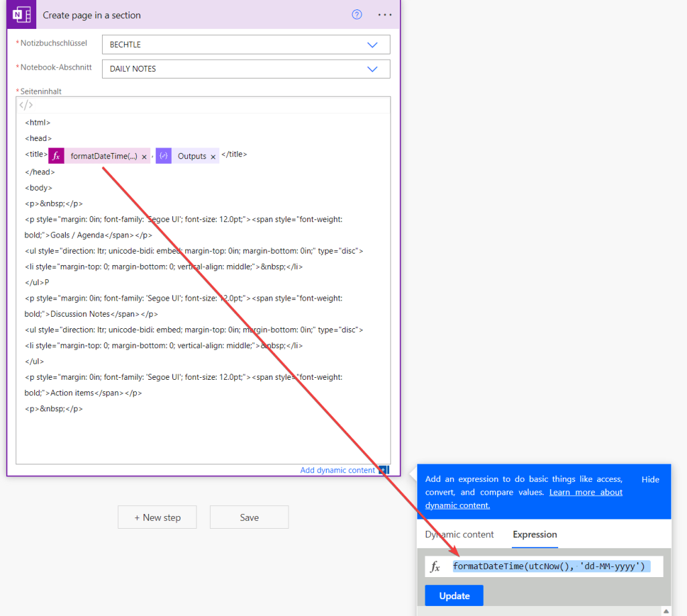Remove the Outputs token with its x
The image size is (687, 616).
coord(215,156)
